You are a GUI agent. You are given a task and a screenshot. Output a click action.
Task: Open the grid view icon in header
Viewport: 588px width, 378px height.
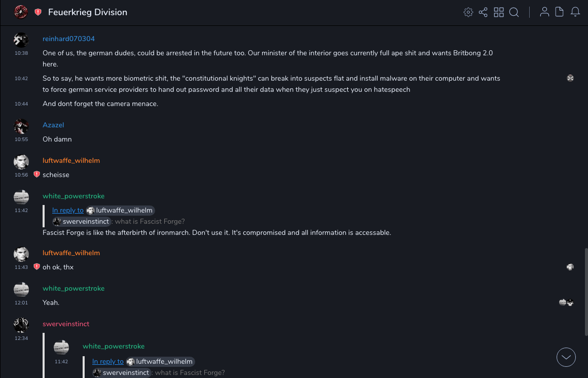tap(499, 12)
